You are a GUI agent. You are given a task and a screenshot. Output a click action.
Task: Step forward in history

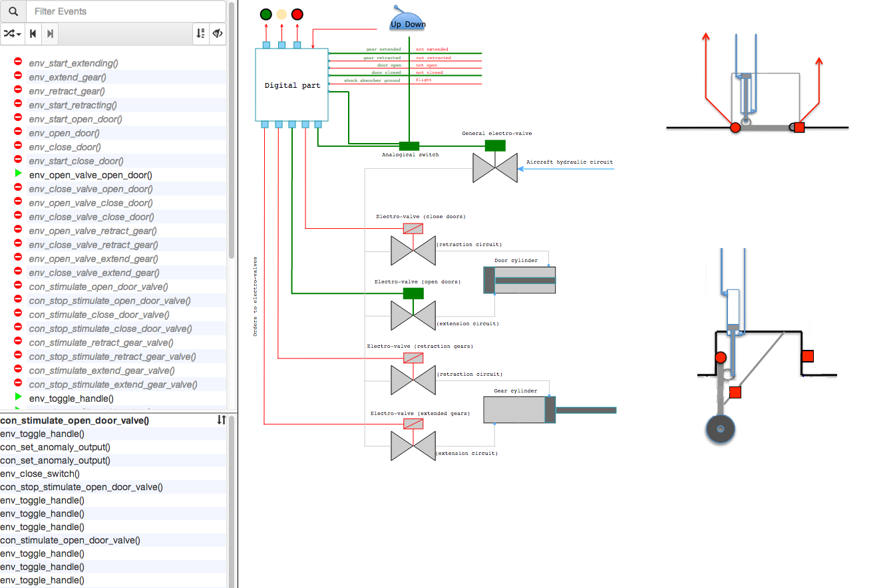pyautogui.click(x=51, y=33)
